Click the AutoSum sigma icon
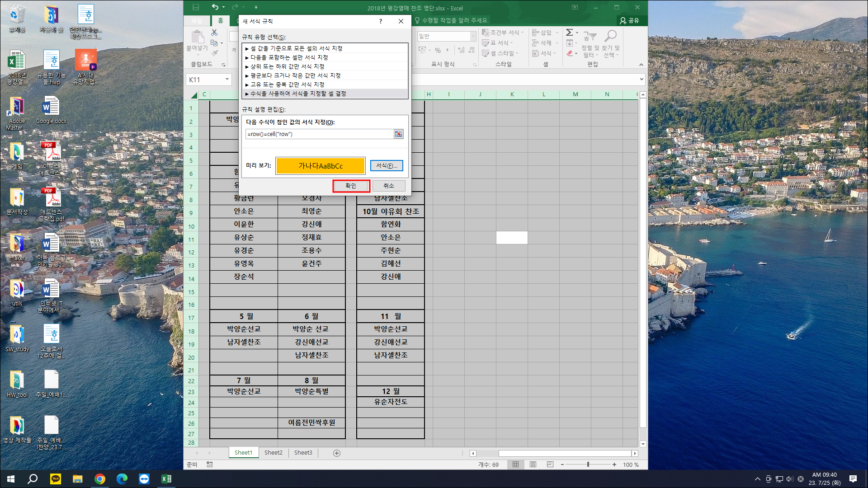Viewport: 868px width, 488px height. coord(569,33)
